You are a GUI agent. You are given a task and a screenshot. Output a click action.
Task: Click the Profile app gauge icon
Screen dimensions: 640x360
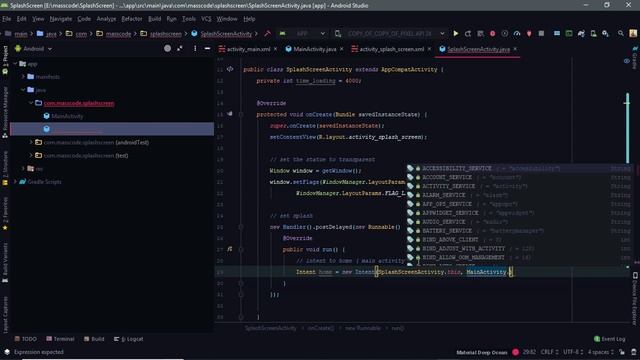(517, 33)
